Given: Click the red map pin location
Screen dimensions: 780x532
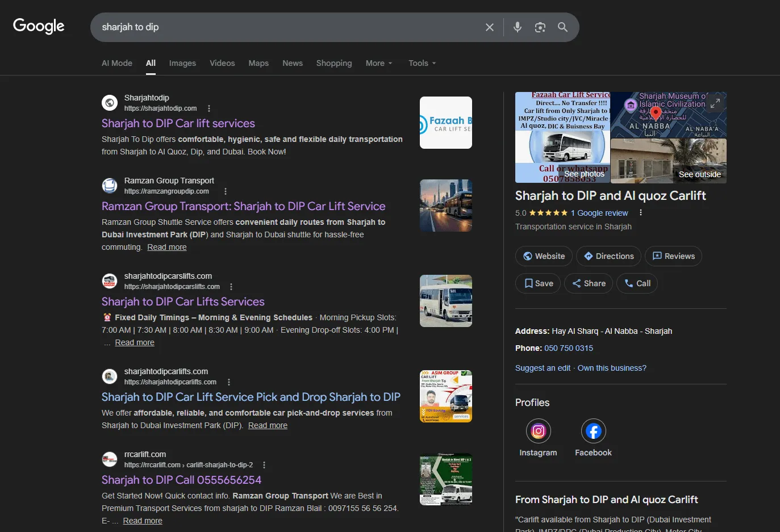Looking at the screenshot, I should coord(656,114).
